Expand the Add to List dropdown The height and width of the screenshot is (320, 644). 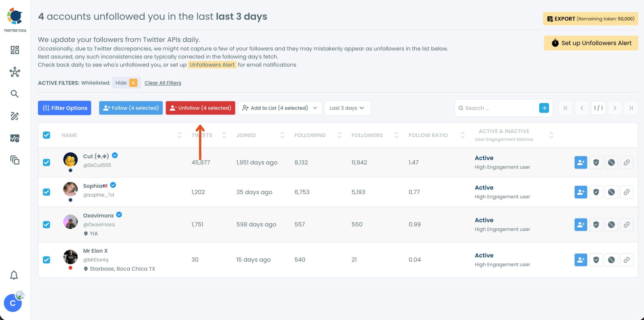click(280, 108)
